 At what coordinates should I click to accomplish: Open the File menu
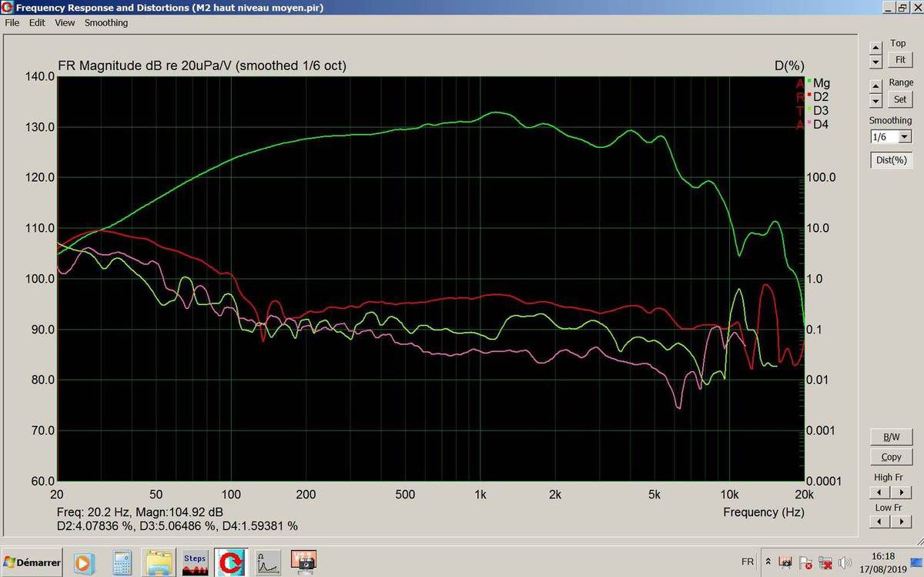click(x=12, y=23)
